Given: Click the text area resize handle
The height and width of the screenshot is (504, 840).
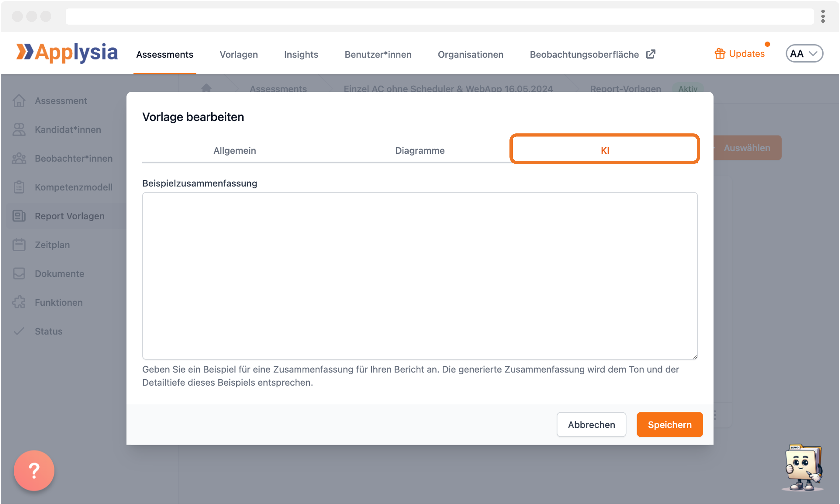Looking at the screenshot, I should coord(695,357).
